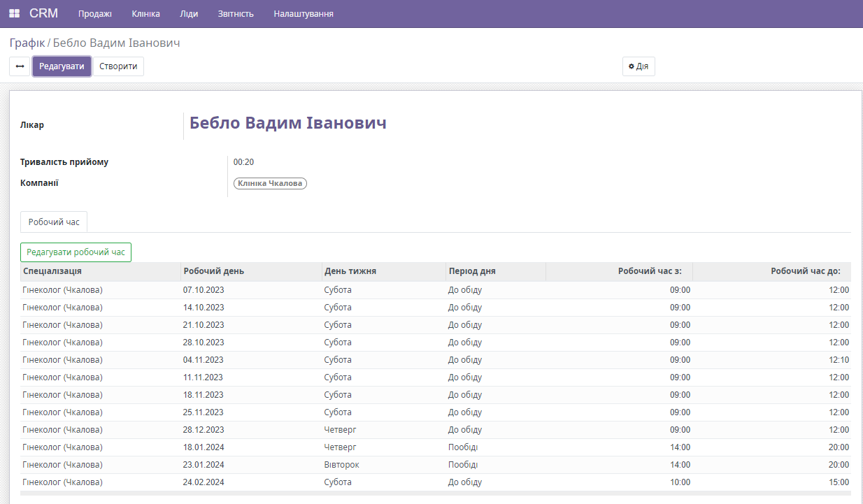Image resolution: width=863 pixels, height=504 pixels.
Task: Go back via Графік breadcrumb link
Action: (27, 43)
